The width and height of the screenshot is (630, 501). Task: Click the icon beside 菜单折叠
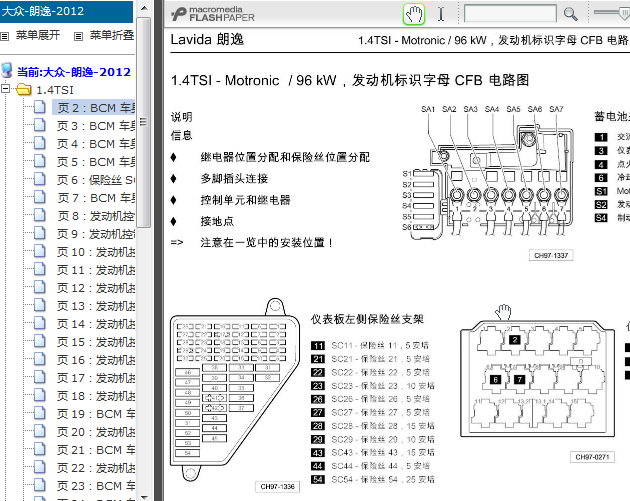pos(79,36)
